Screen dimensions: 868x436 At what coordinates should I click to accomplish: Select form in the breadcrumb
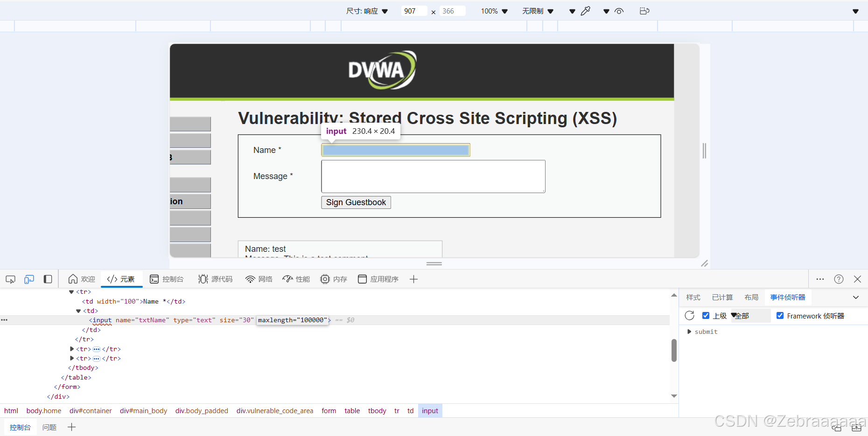[x=329, y=411]
